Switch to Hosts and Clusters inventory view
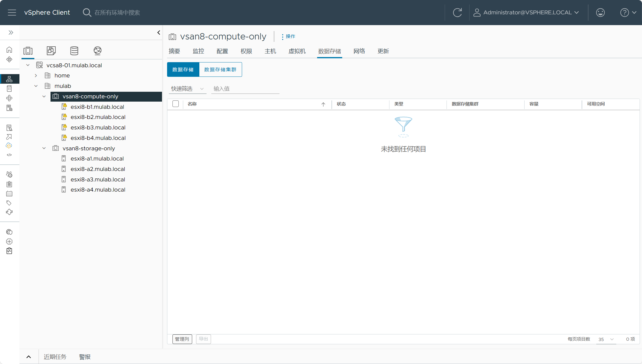642x364 pixels. tap(28, 51)
